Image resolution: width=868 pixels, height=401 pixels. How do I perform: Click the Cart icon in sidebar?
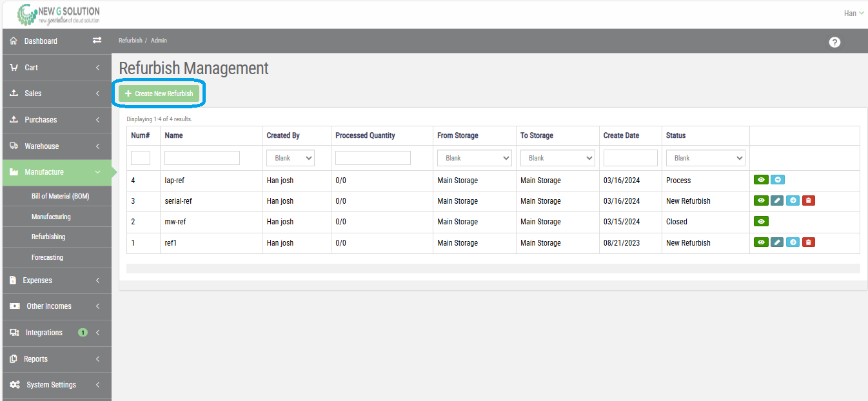tap(14, 67)
